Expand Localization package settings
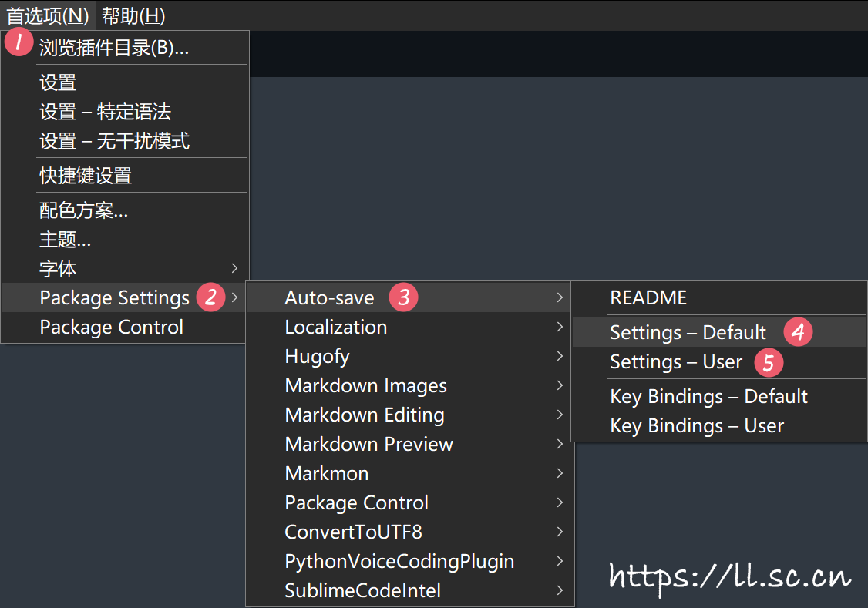Screen dimensions: 868x608 pos(336,327)
